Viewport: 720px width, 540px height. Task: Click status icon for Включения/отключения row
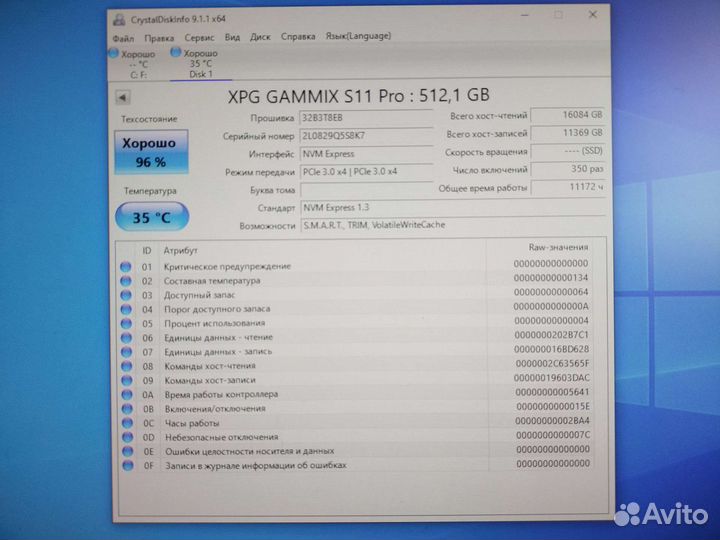(x=127, y=409)
